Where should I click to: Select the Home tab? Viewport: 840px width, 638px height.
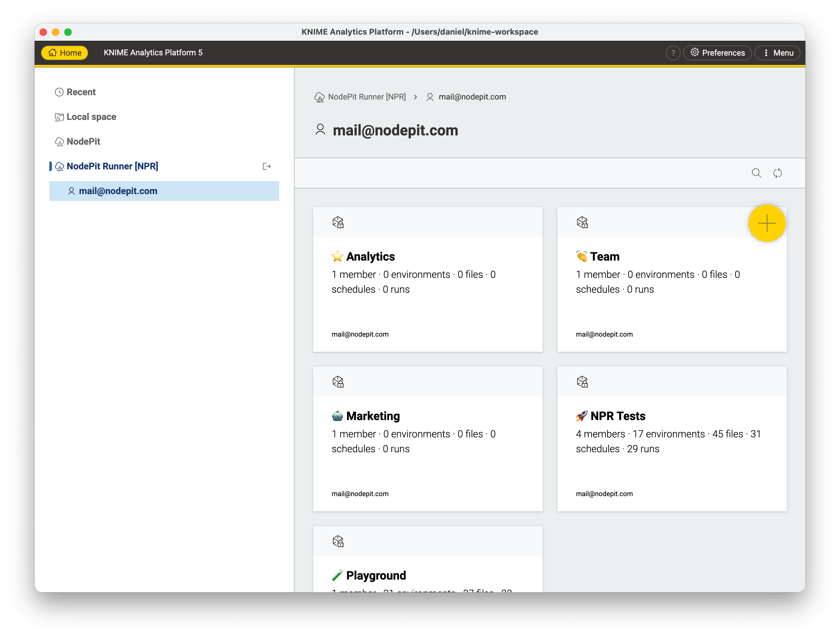coord(64,53)
